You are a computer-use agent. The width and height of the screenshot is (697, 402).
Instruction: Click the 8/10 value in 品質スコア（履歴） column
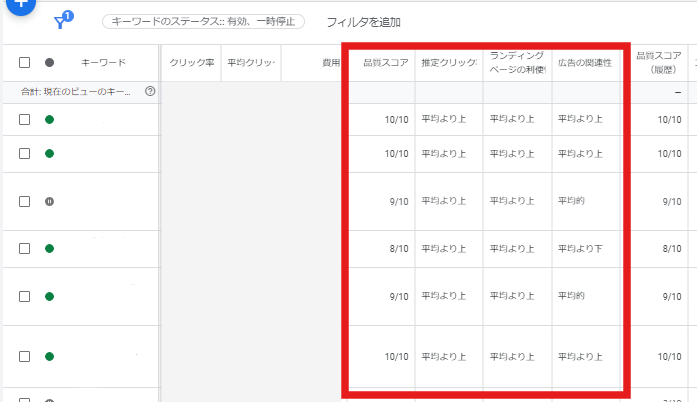672,249
